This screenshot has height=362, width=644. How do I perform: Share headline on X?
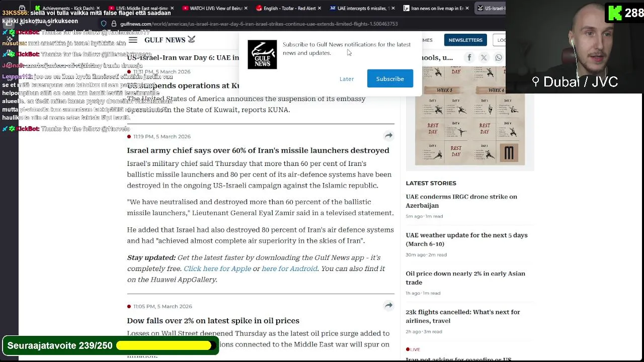484,58
